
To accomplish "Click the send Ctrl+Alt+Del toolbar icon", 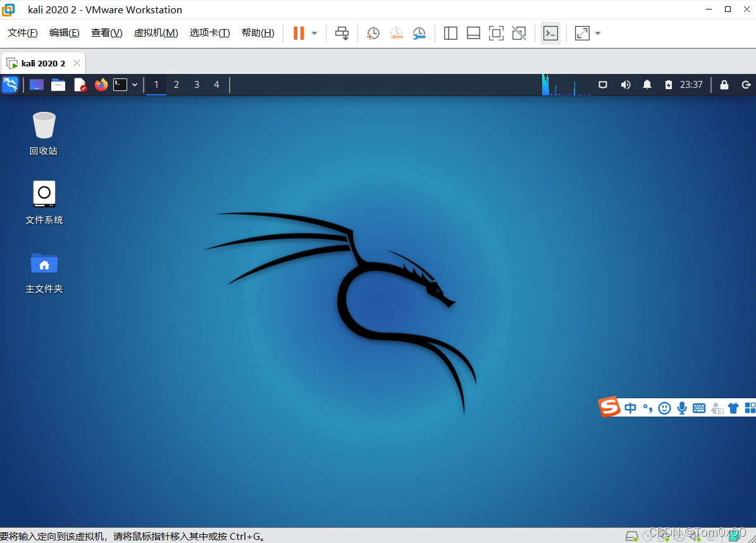I will tap(342, 34).
